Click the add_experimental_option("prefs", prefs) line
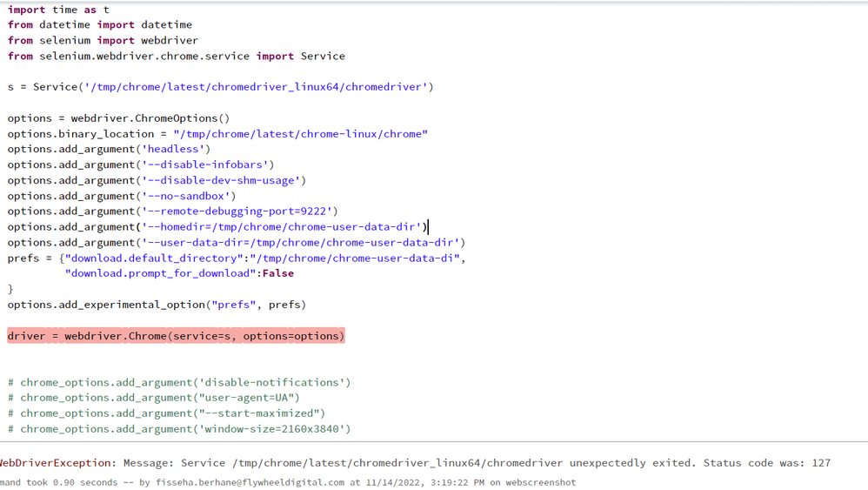Screen dimensions: 868x490 [x=157, y=305]
